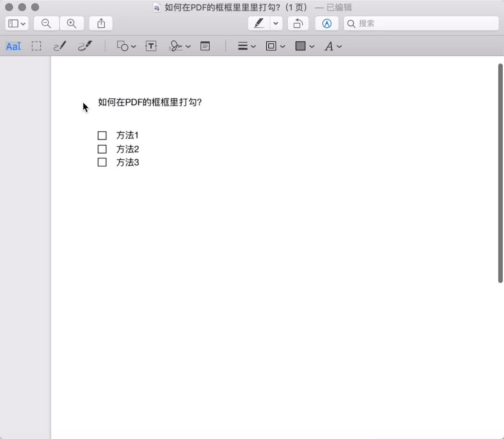Zoom out with the minus magnifier

(46, 24)
